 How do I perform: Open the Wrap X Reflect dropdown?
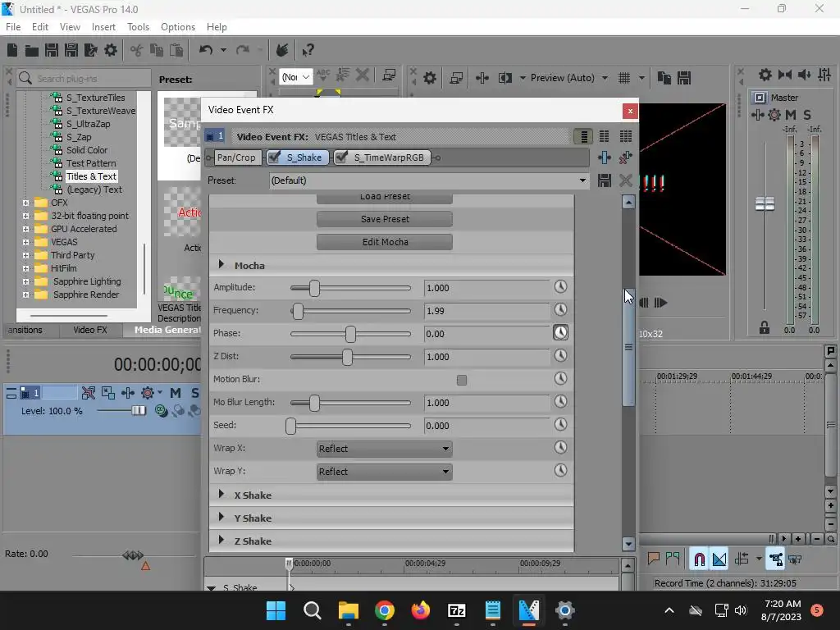click(x=384, y=449)
